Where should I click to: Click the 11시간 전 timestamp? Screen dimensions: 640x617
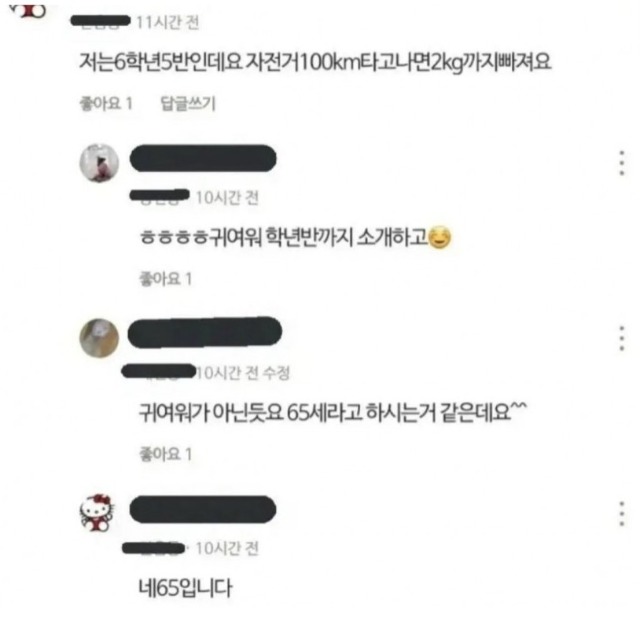click(x=167, y=22)
